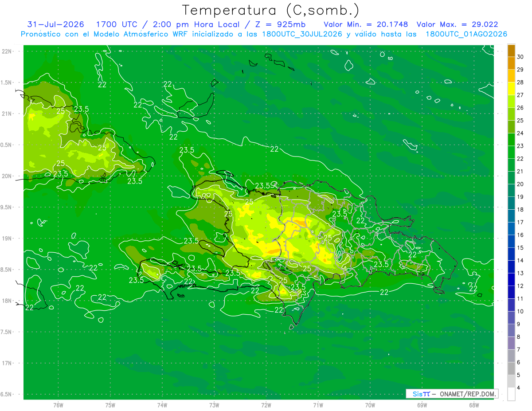The image size is (532, 411).
Task: Click the "75W" longitude axis label
Action: 110,405
